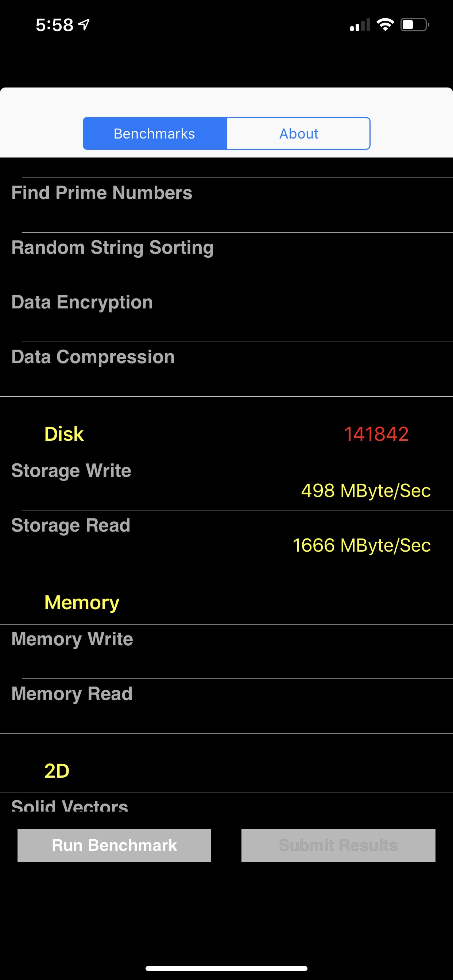Tap the 5:58 clock in status bar
The height and width of the screenshot is (980, 453).
click(x=54, y=25)
